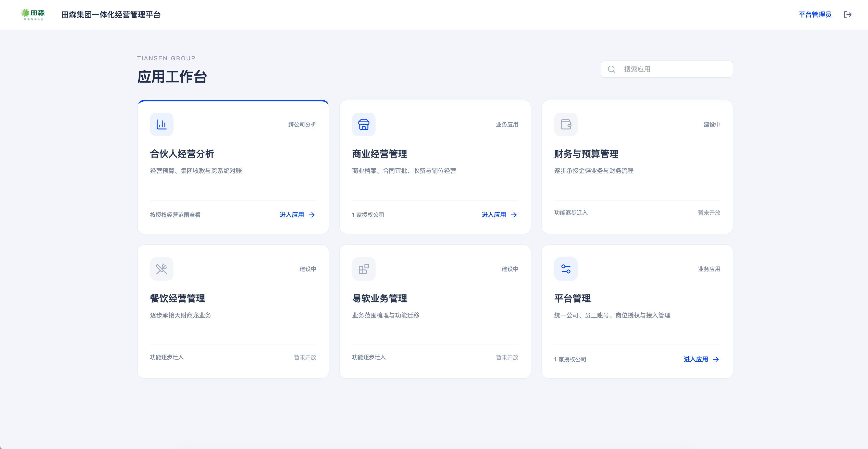The height and width of the screenshot is (449, 868).
Task: Click the arrow next to 进入应用 in 商业经营管理
Action: (x=514, y=215)
